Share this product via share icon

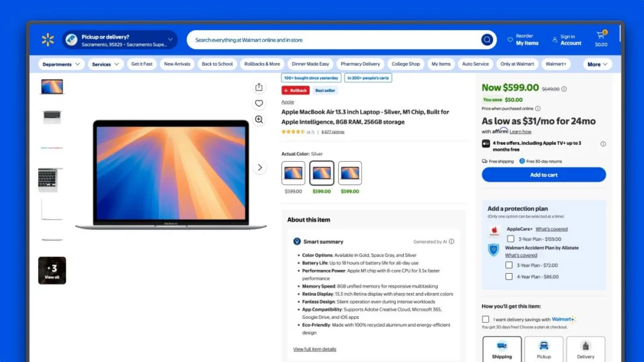[259, 87]
